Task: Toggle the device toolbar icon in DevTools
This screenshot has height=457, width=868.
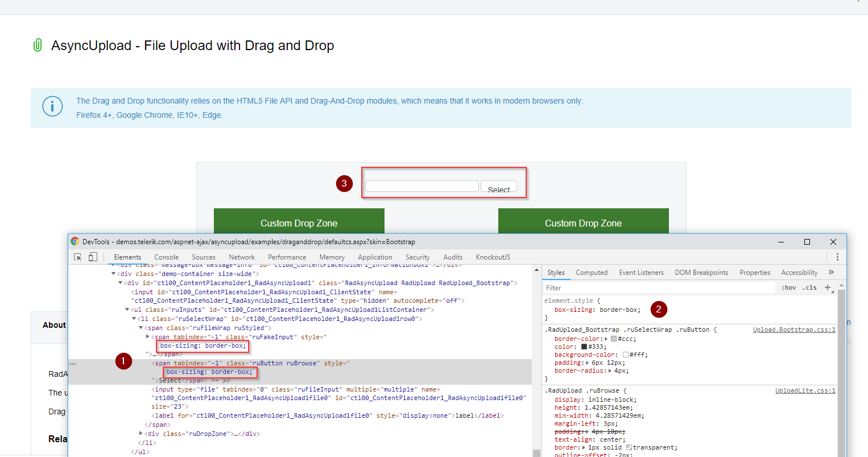Action: coord(93,257)
